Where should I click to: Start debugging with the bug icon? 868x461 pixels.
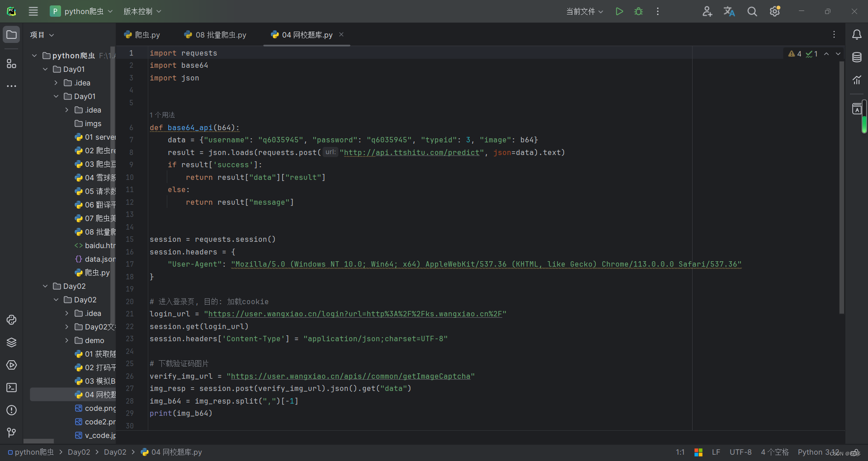[x=638, y=11]
